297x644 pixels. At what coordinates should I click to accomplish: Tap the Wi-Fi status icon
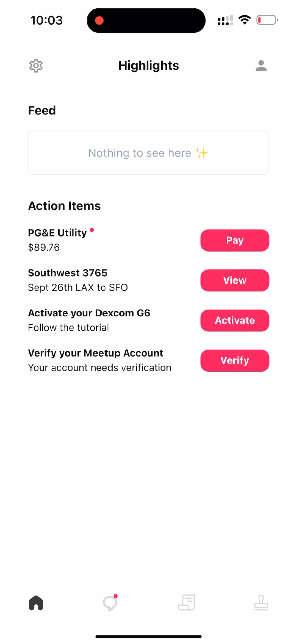pyautogui.click(x=245, y=20)
